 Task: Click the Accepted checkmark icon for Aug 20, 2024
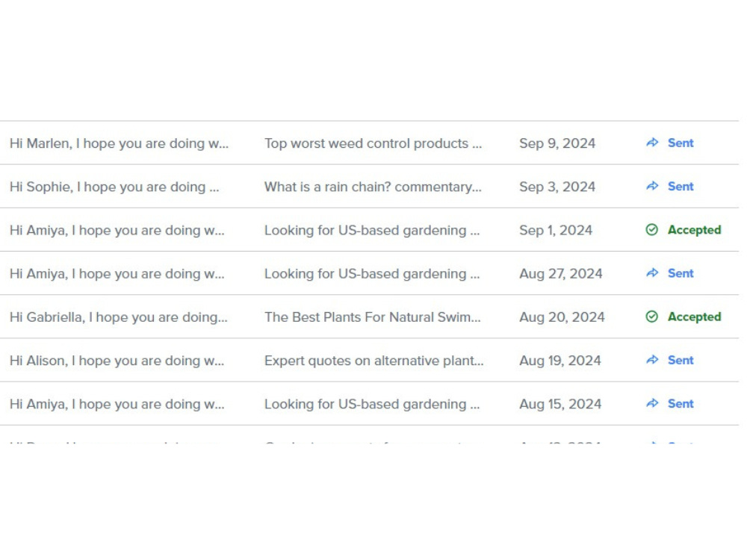point(651,317)
